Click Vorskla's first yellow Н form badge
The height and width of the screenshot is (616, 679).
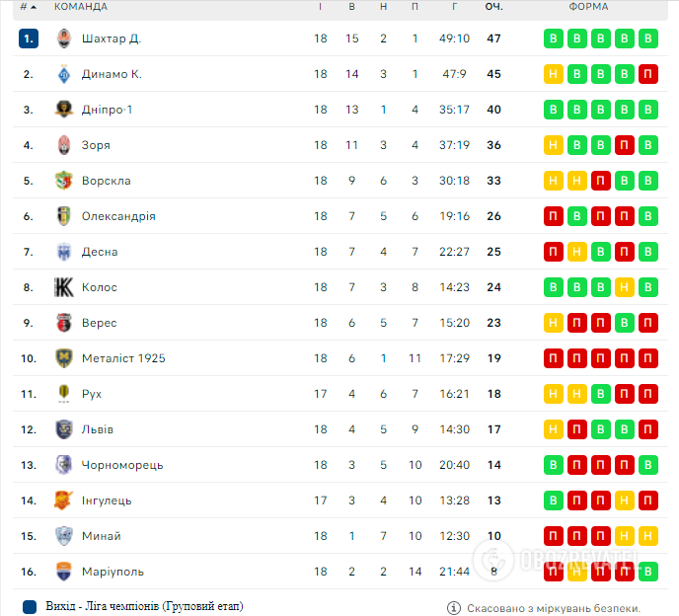pos(554,181)
